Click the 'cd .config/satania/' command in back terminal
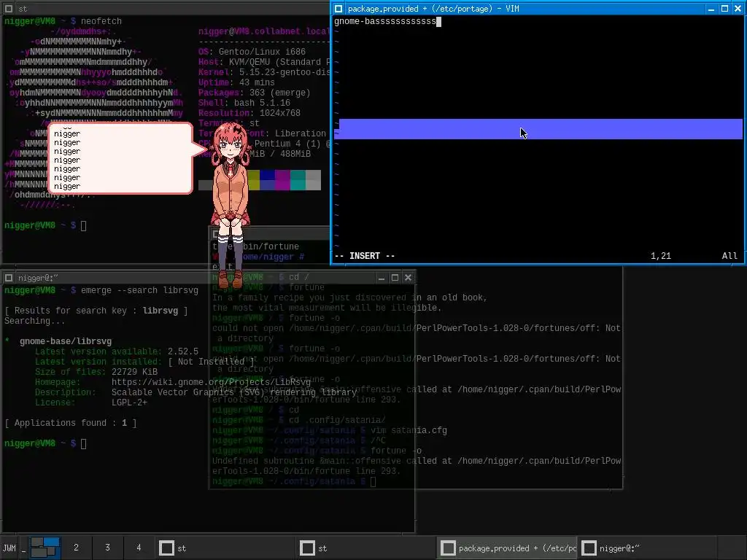747x560 pixels. (x=337, y=421)
